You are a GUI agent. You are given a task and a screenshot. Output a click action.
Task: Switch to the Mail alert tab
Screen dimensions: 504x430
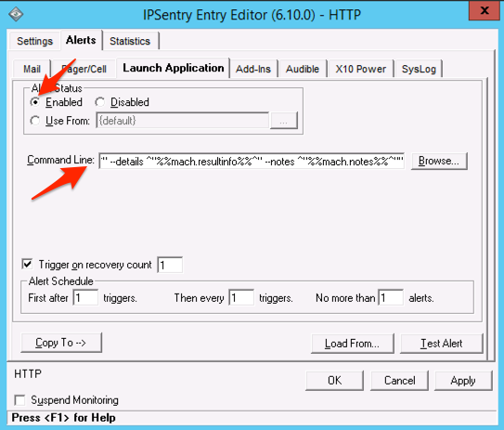click(32, 69)
